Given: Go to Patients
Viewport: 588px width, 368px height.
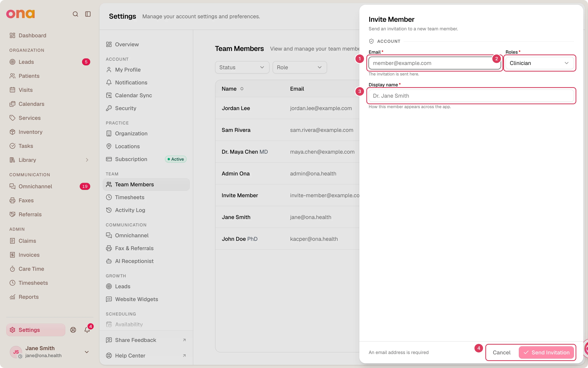Looking at the screenshot, I should [50, 76].
